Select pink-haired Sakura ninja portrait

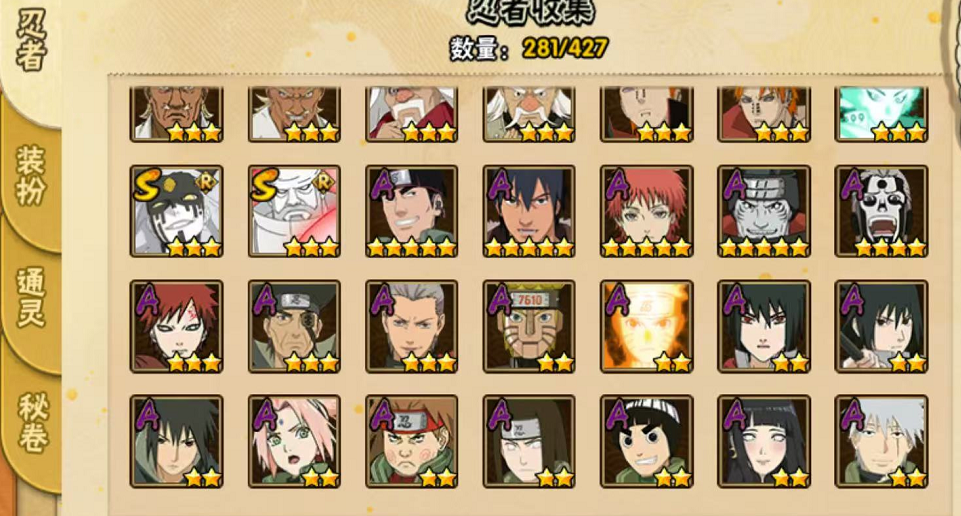pos(294,442)
